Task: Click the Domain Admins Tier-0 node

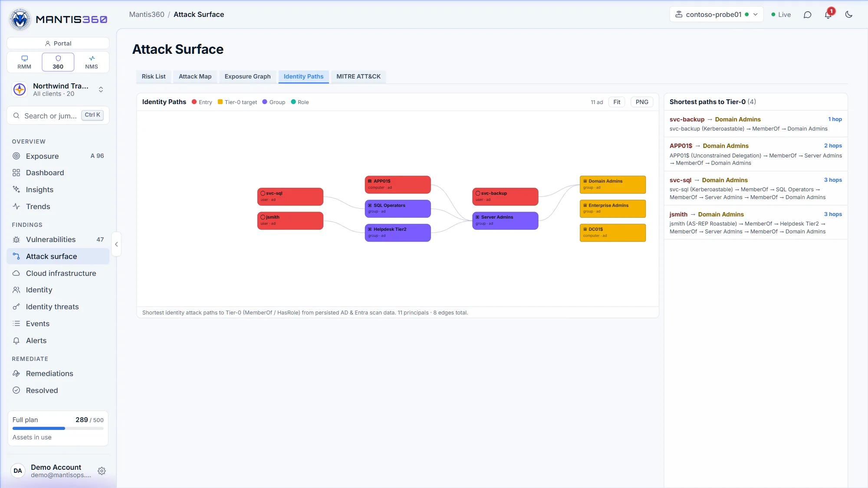Action: pyautogui.click(x=613, y=185)
